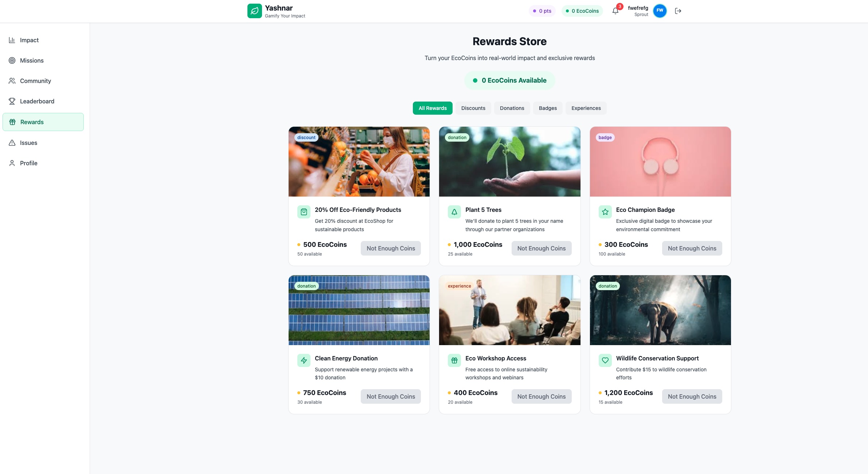The image size is (868, 474).
Task: Click the heart icon beside Wildlife Conservation Support
Action: click(605, 360)
